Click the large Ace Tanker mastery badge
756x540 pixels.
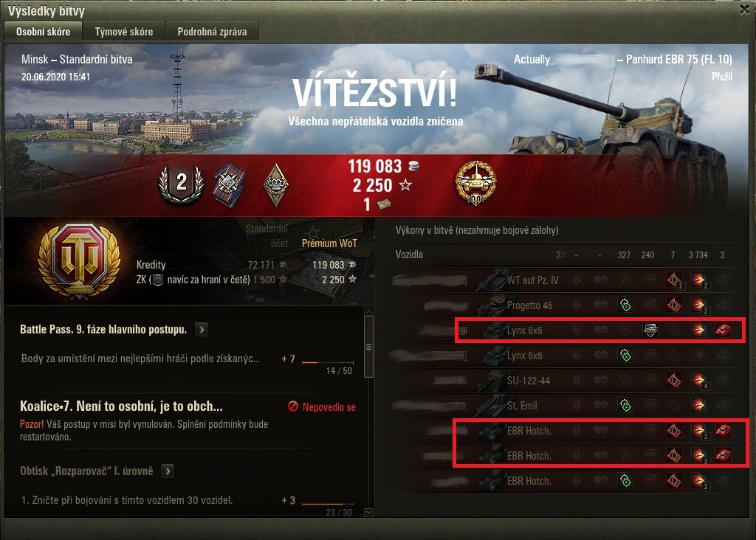pyautogui.click(x=79, y=261)
